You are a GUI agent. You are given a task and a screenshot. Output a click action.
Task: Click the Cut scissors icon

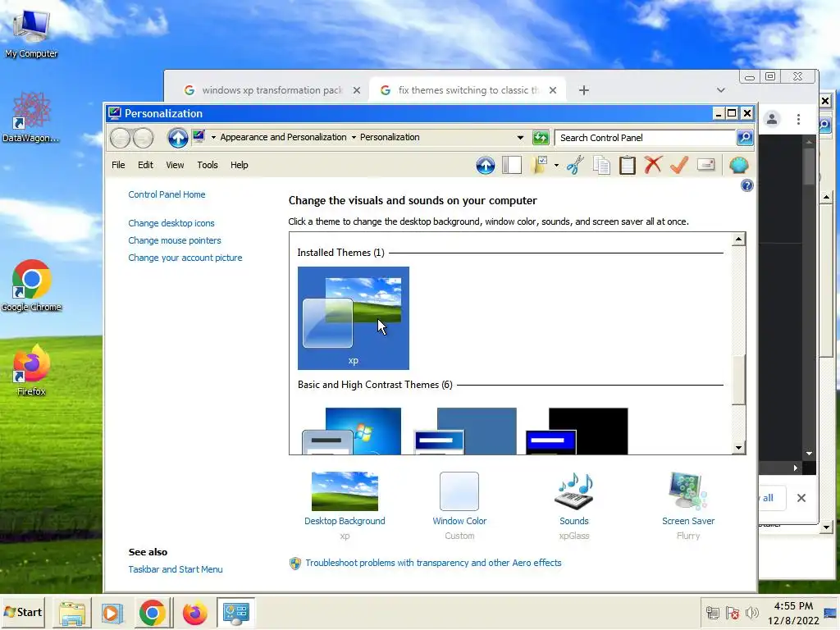[575, 165]
